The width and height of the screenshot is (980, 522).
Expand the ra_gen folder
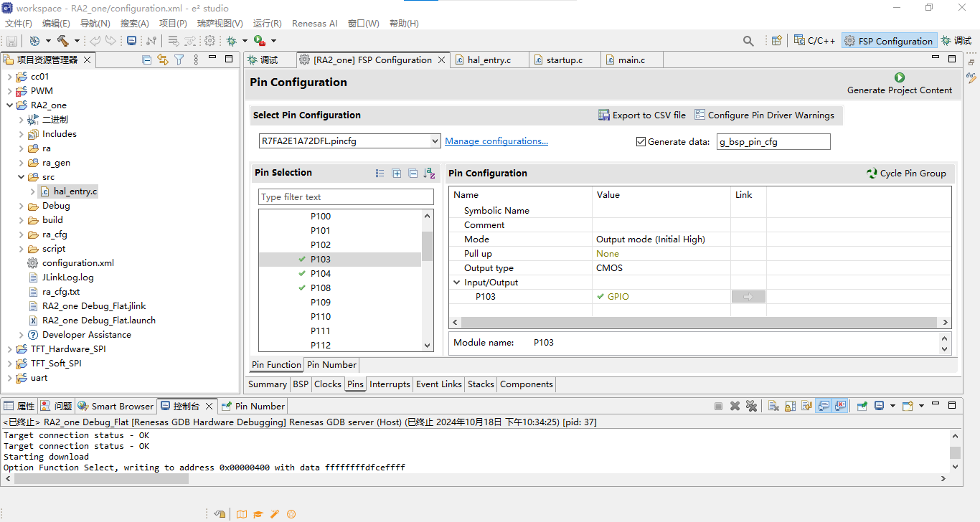pos(21,163)
